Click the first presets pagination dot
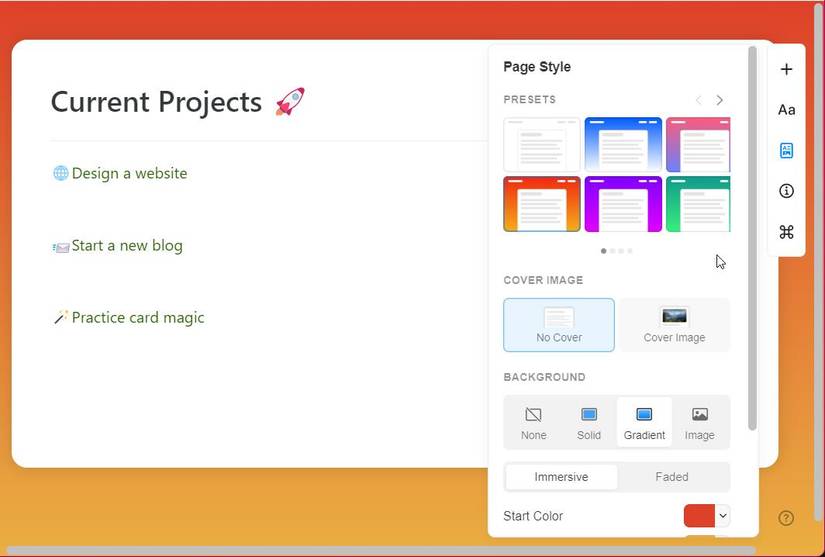Viewport: 825px width, 557px height. (603, 251)
